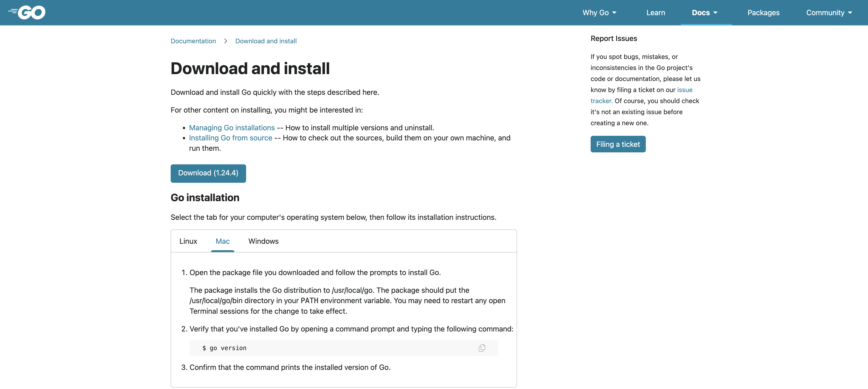Open the Learn page
Screen dimensions: 868x389
(x=655, y=12)
